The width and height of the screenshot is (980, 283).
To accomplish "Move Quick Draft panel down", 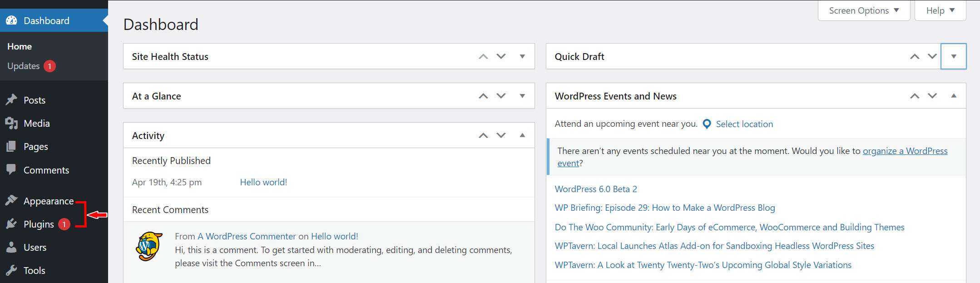I will [x=932, y=56].
